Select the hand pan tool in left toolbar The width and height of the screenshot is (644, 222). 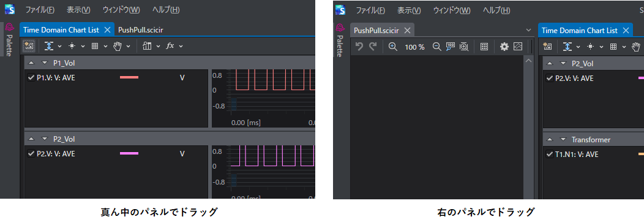118,46
